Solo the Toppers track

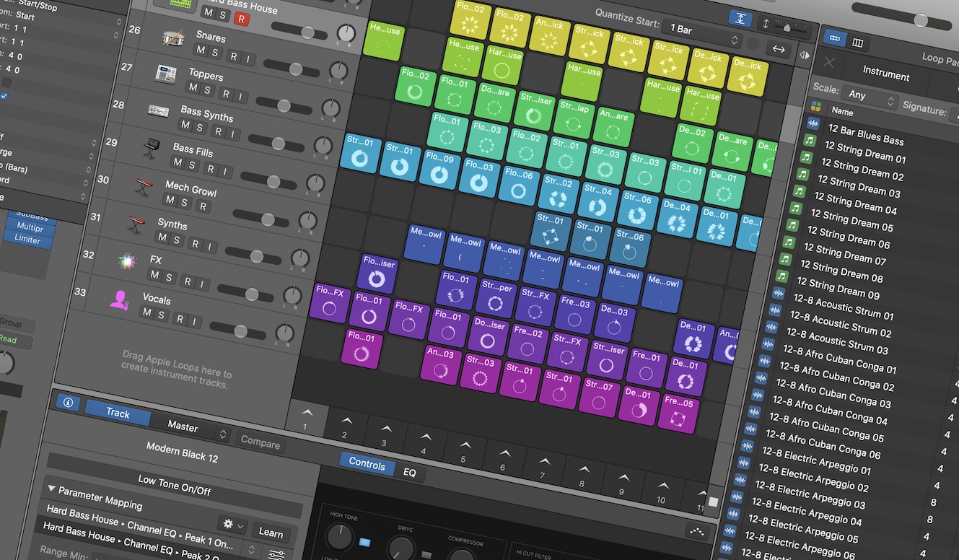208,89
